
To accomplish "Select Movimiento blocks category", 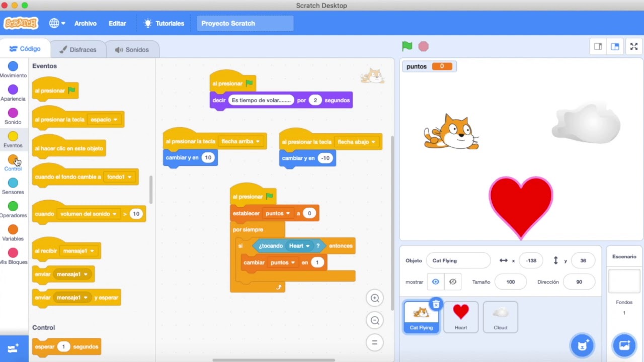I will tap(13, 69).
